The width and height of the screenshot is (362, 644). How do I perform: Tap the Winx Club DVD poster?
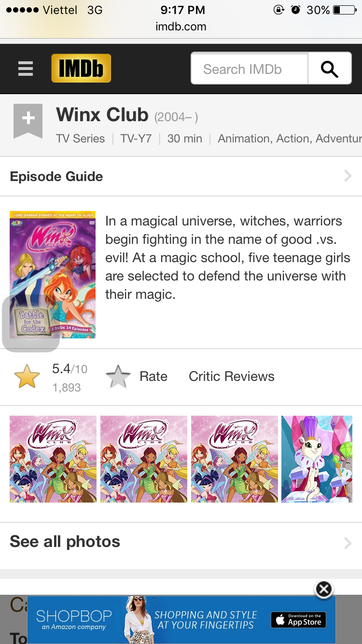[x=53, y=275]
